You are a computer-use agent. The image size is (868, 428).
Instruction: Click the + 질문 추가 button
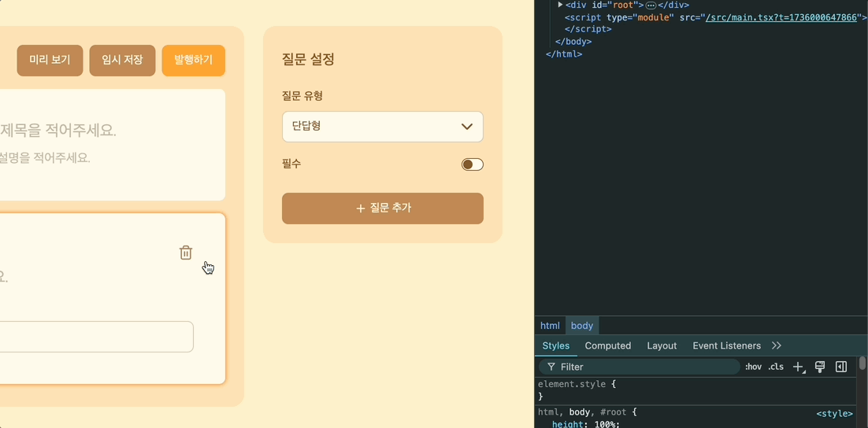click(x=383, y=208)
